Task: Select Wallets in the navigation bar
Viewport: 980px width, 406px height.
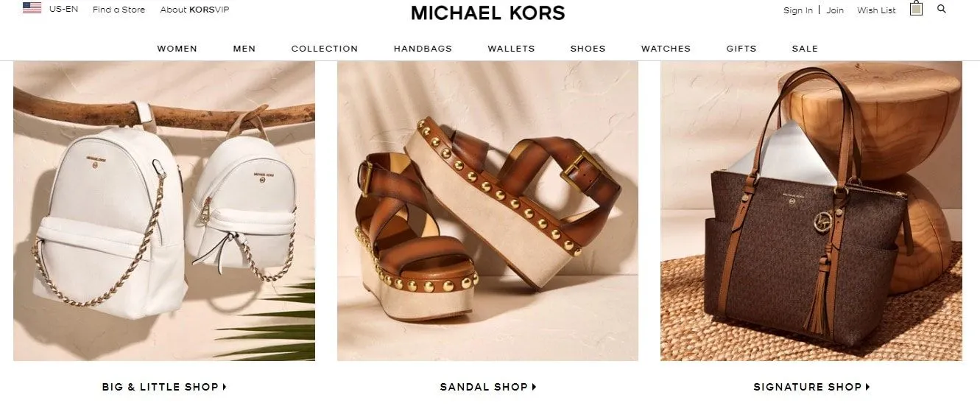Action: click(x=511, y=49)
